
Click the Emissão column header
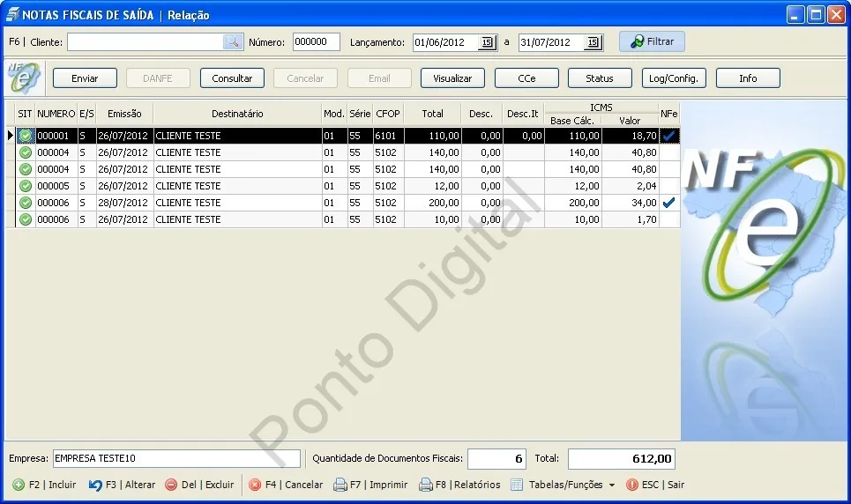click(124, 114)
